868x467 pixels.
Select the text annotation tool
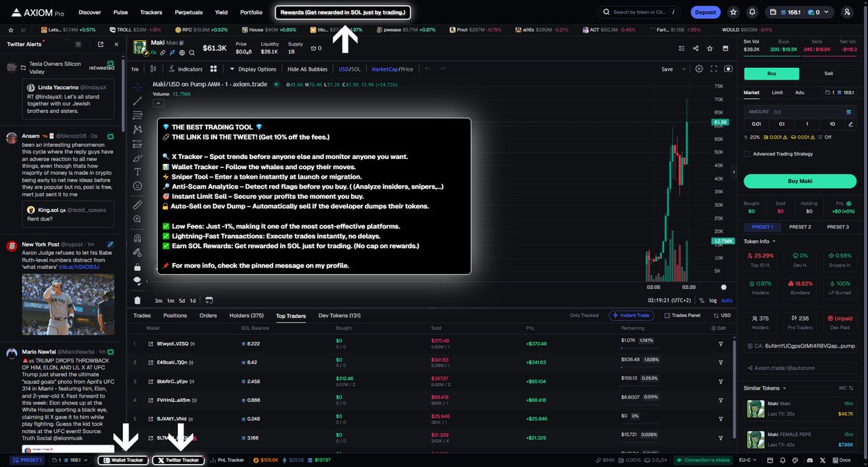[x=137, y=171]
